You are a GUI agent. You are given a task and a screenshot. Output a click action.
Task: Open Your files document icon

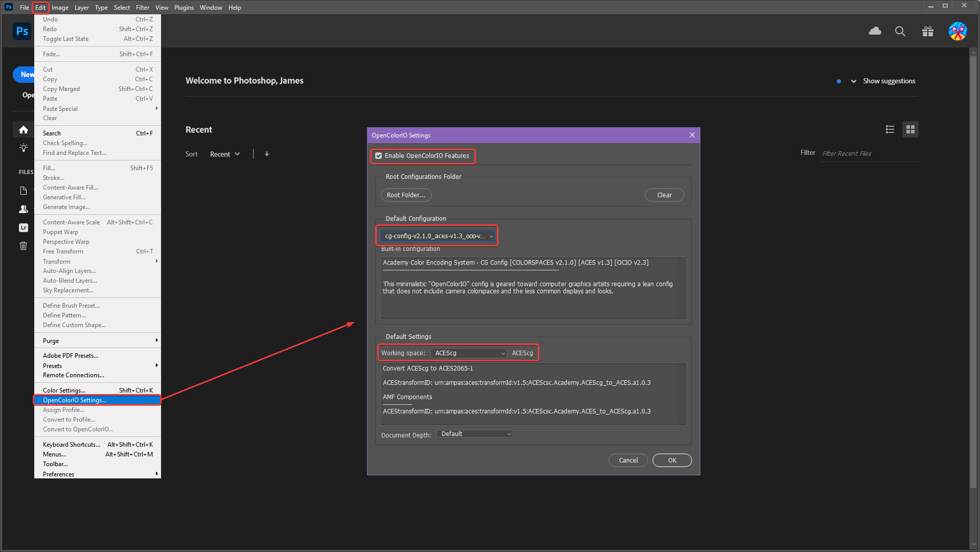pyautogui.click(x=24, y=191)
